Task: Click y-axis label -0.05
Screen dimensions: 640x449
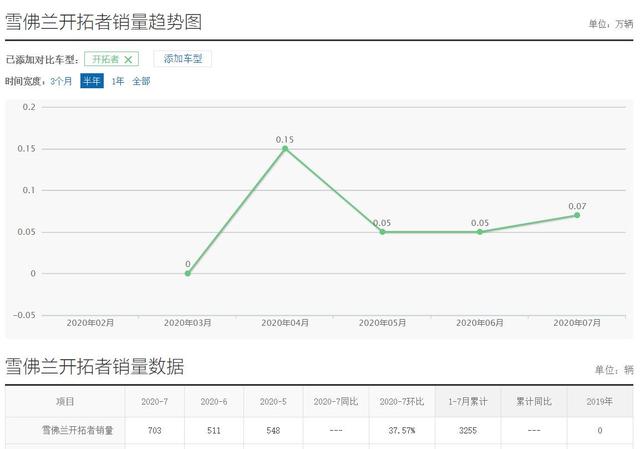Action: click(24, 315)
